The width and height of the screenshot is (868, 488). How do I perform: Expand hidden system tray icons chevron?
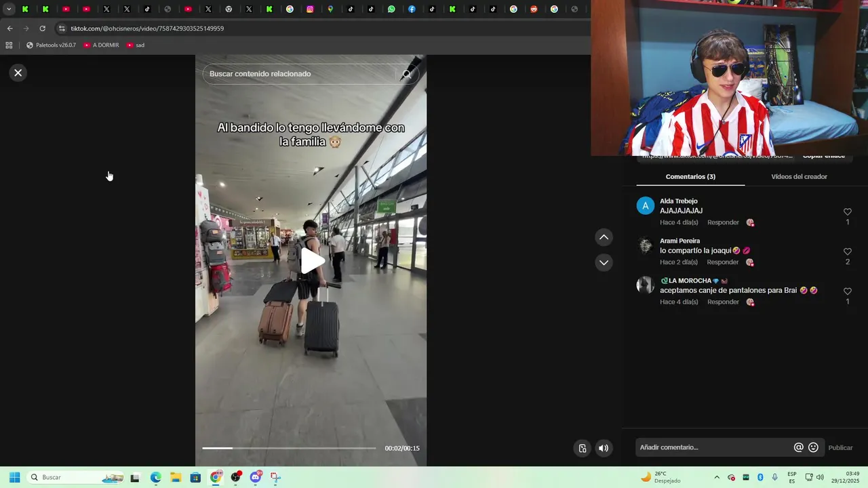click(717, 477)
